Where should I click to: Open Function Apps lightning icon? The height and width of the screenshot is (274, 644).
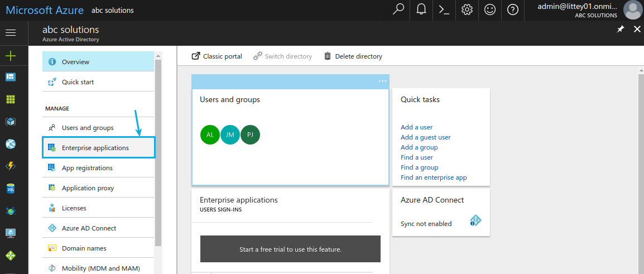[11, 166]
